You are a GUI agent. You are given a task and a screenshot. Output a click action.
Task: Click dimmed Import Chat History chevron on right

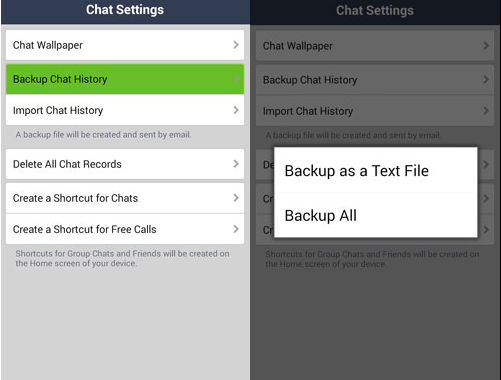coord(486,111)
